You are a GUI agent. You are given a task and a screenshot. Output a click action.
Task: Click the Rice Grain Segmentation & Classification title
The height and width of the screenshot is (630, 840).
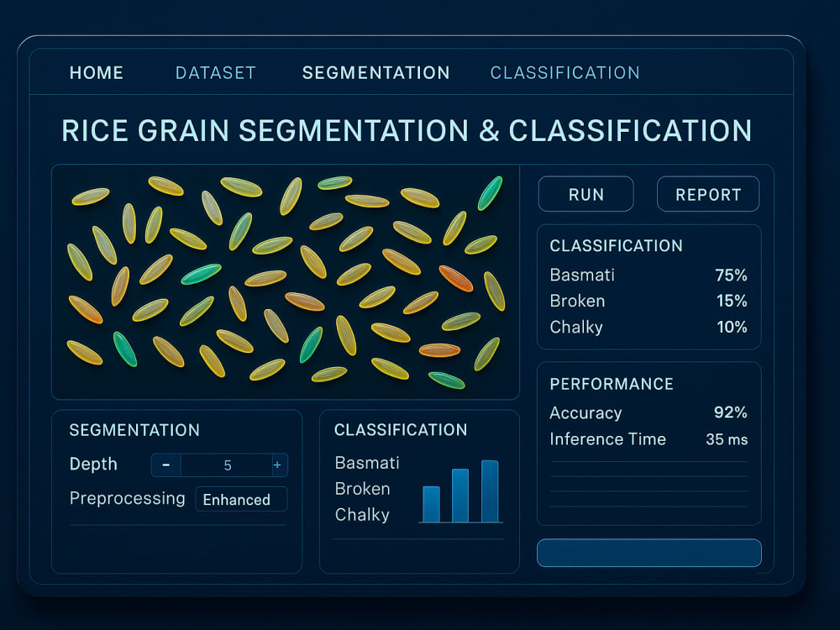click(407, 131)
